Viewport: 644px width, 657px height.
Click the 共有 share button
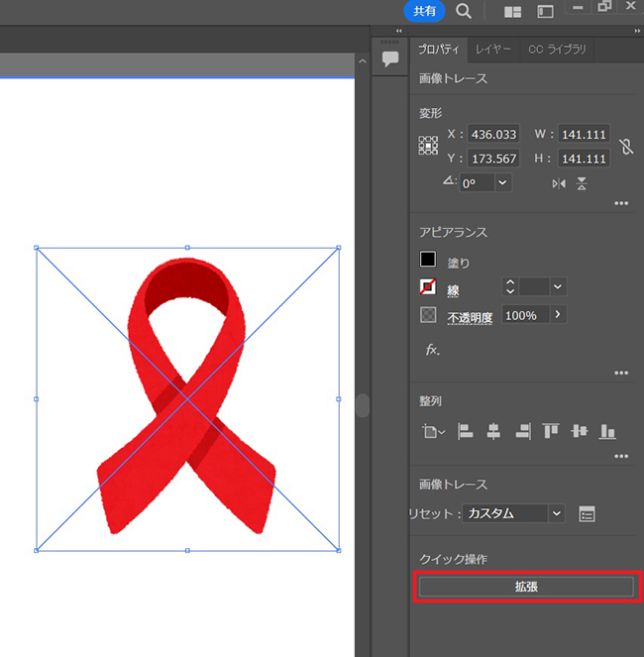pos(423,11)
